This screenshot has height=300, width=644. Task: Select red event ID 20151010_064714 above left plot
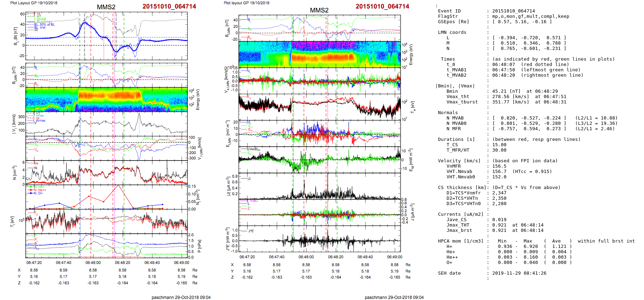coord(169,6)
